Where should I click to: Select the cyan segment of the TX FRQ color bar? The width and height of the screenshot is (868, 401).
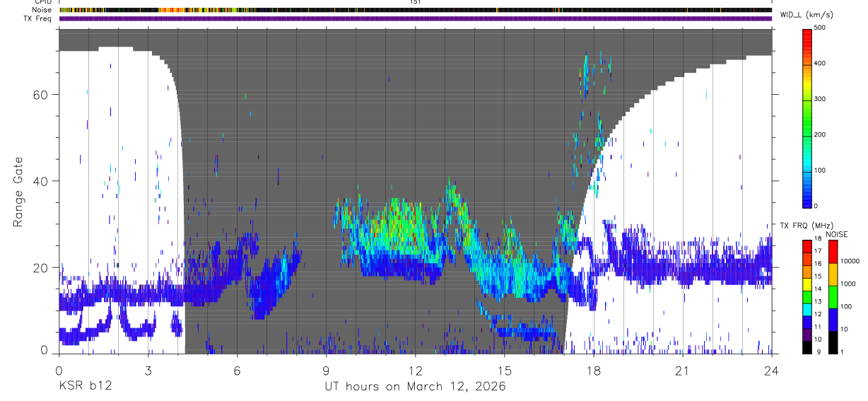click(x=807, y=309)
